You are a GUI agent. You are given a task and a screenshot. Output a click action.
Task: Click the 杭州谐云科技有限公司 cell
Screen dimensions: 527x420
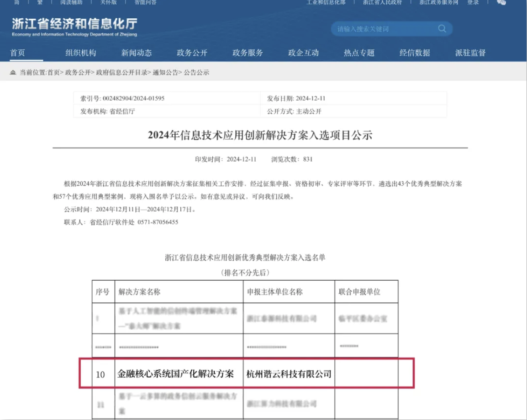point(289,373)
